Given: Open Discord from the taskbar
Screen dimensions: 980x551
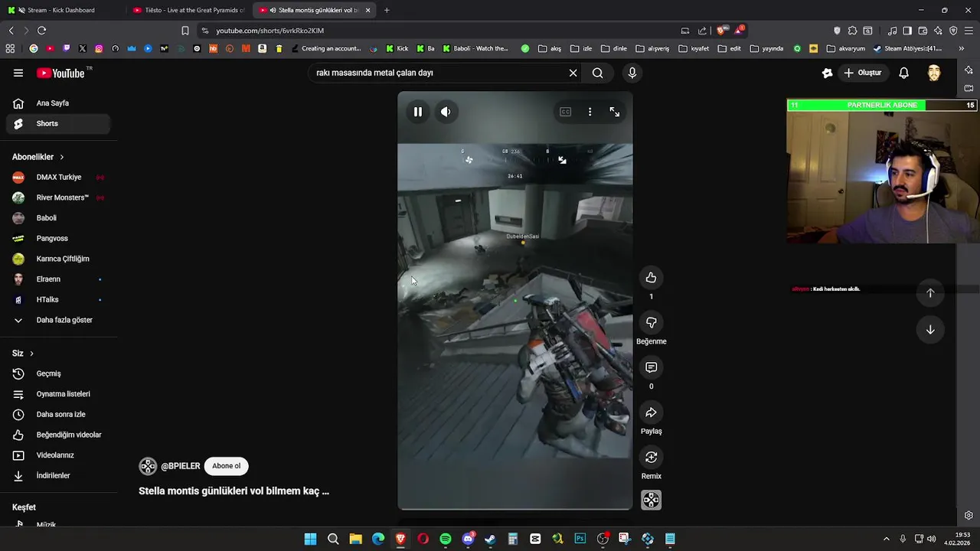Looking at the screenshot, I should [468, 539].
